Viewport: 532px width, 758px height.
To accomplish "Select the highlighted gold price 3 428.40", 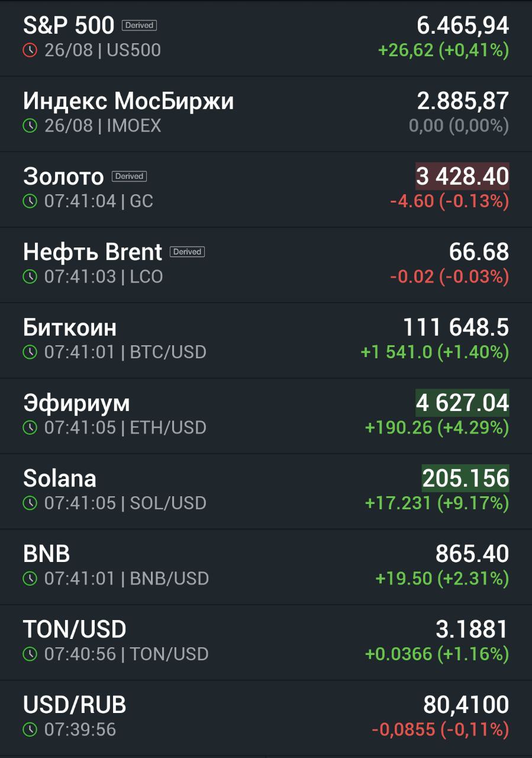I will pos(462,176).
